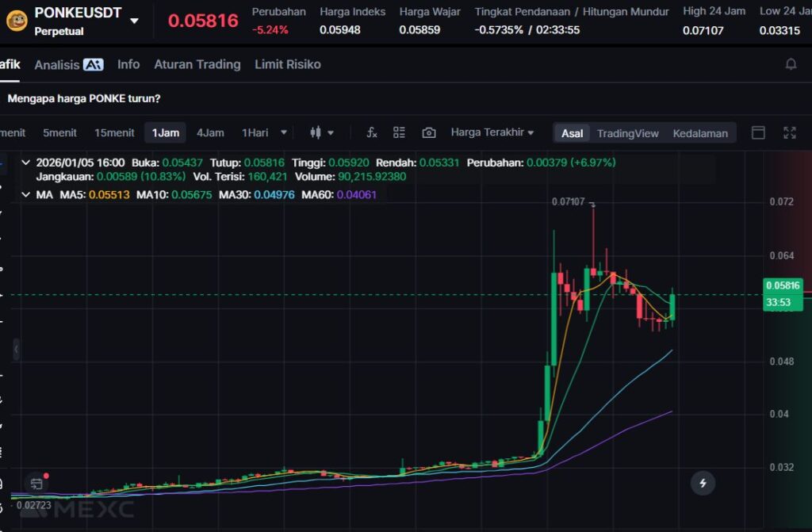The height and width of the screenshot is (532, 812).
Task: Take a chart screenshot with camera icon
Action: pos(429,132)
